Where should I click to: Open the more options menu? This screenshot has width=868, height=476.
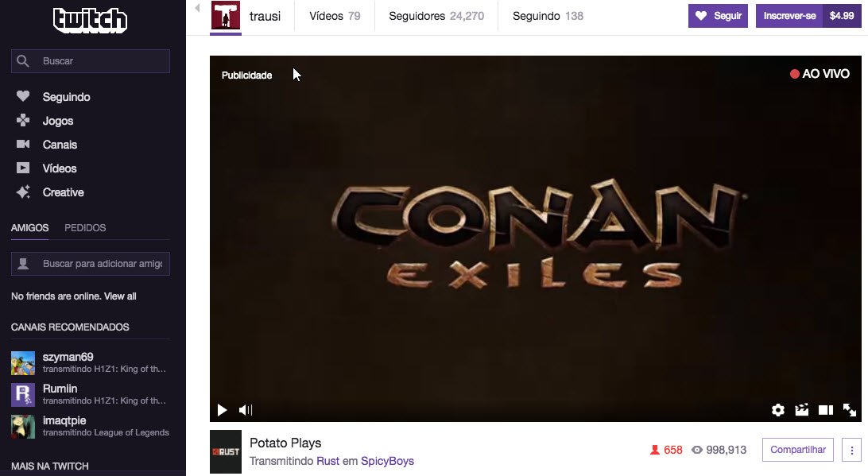852,450
